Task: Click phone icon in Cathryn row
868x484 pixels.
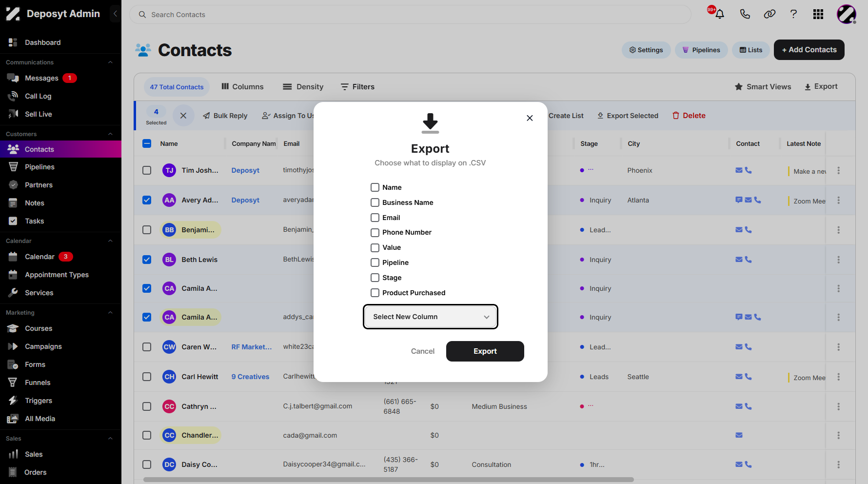Action: click(x=748, y=406)
